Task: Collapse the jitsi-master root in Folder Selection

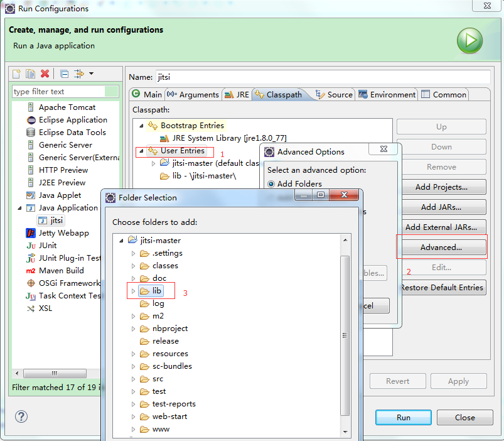Action: coord(121,241)
